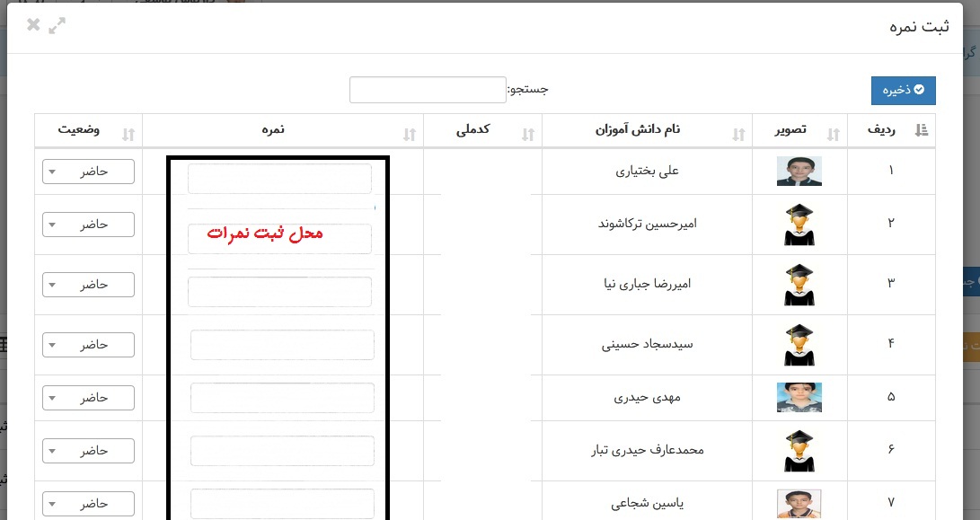Click the جستجو search input field
This screenshot has width=980, height=520.
[x=428, y=90]
